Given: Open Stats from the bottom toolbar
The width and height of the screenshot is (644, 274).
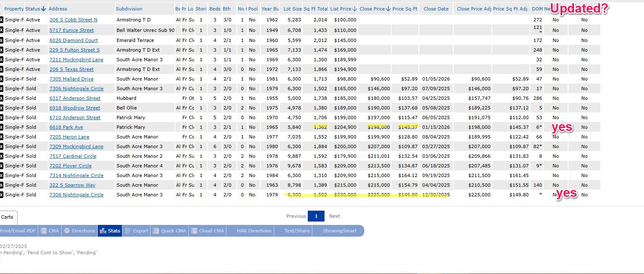Looking at the screenshot, I should pos(110,231).
